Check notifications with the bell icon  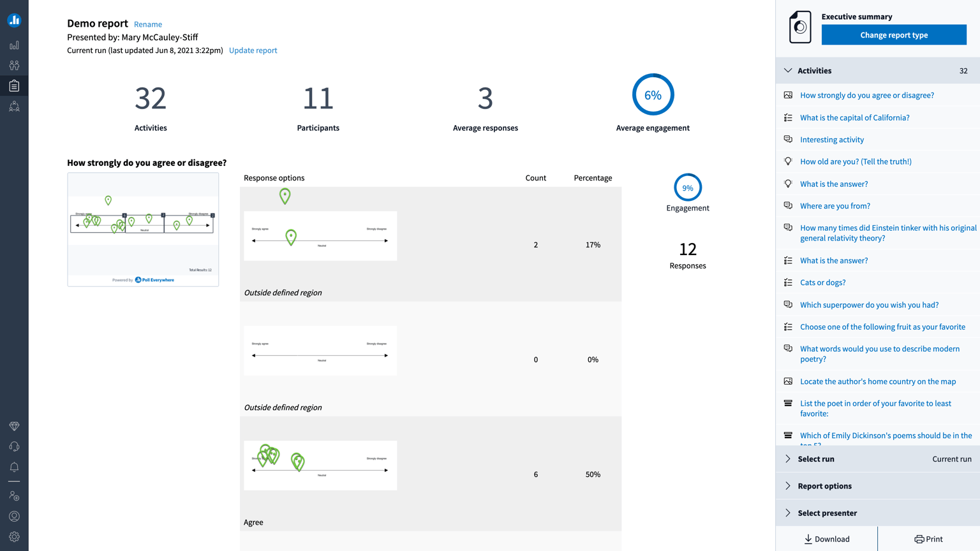(14, 466)
